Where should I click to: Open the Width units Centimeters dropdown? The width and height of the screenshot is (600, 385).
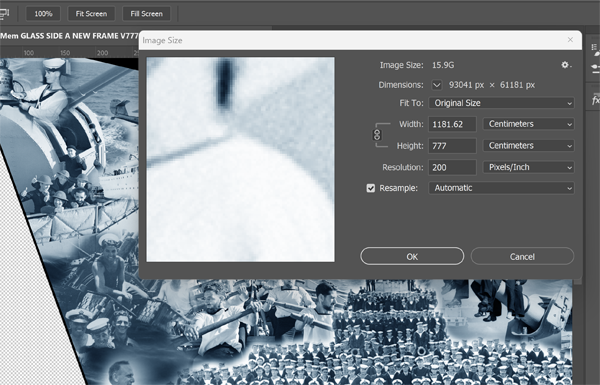(x=528, y=124)
